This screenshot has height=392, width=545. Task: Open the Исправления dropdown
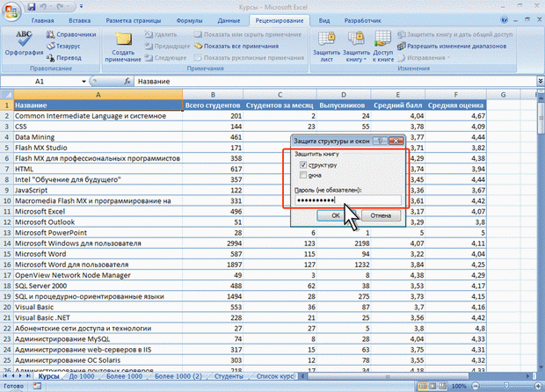tap(423, 58)
